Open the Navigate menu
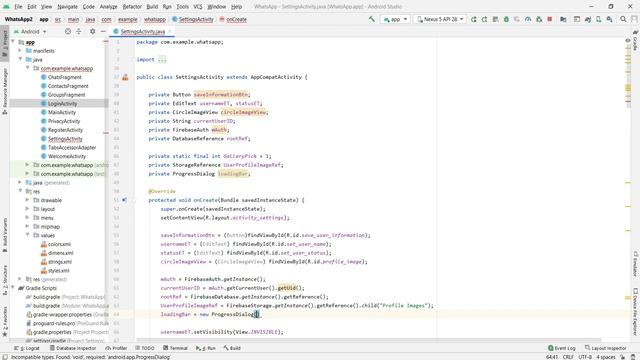The height and width of the screenshot is (360, 640). (67, 7)
